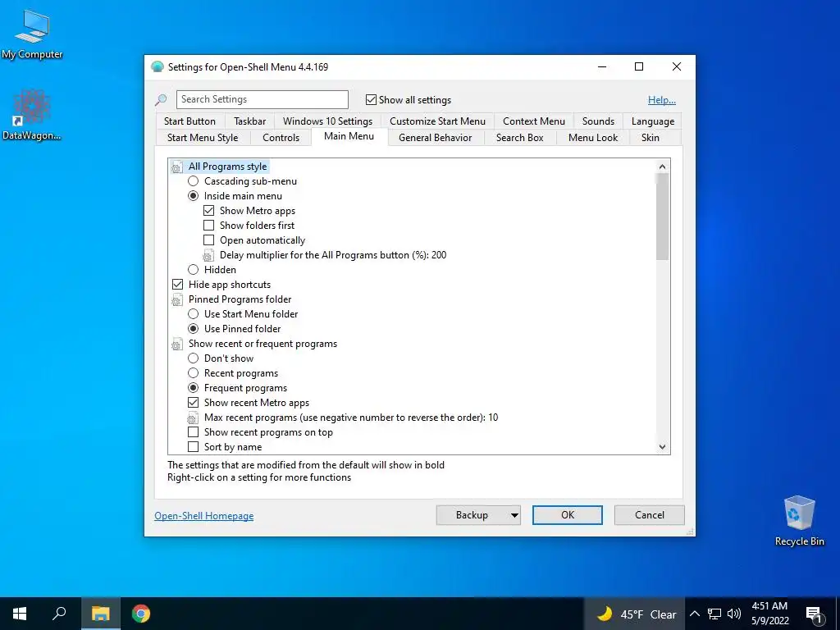Open File Explorer from the taskbar
Viewport: 840px width, 630px height.
click(100, 614)
